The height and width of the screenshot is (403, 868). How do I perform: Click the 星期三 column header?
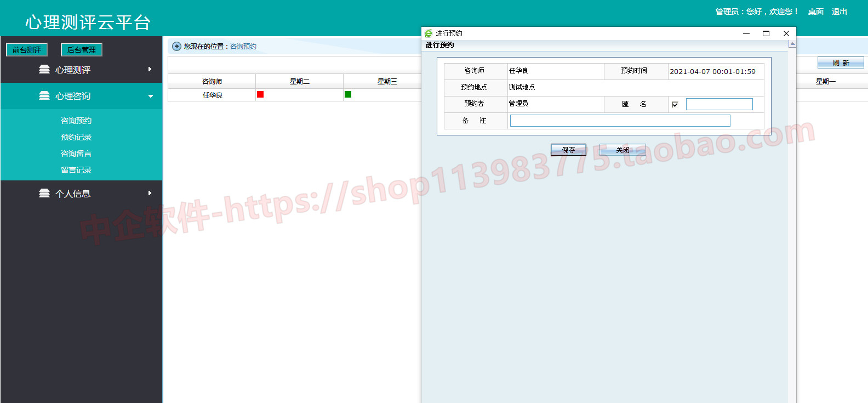(x=387, y=81)
